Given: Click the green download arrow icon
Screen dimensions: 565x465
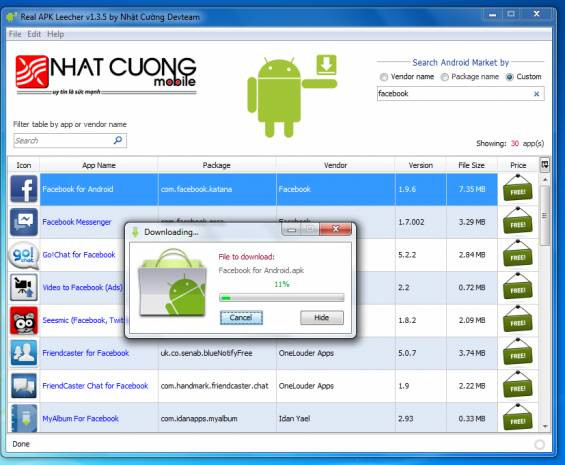Looking at the screenshot, I should click(326, 65).
